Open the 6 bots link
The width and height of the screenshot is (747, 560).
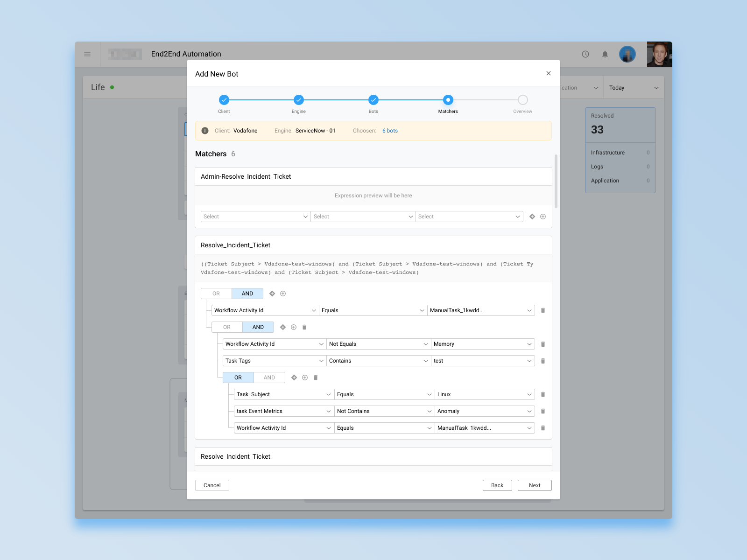[x=390, y=131]
